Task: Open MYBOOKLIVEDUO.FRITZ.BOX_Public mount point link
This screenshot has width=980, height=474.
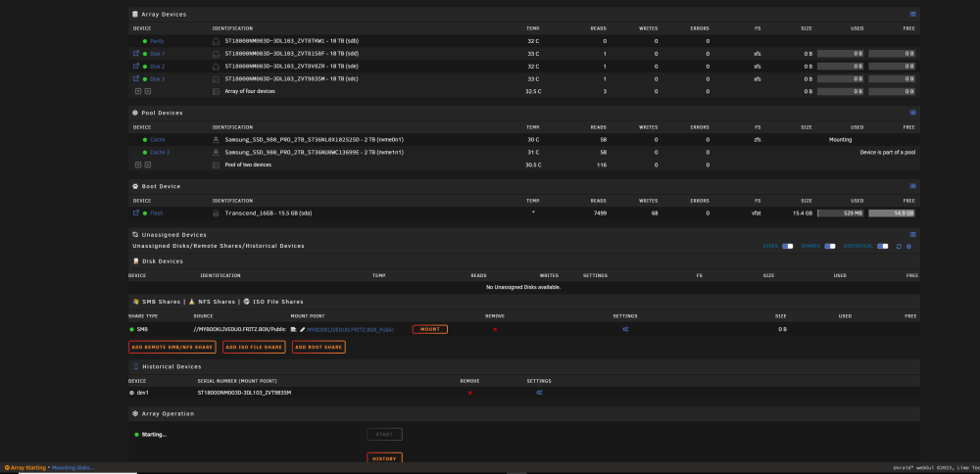Action: tap(350, 329)
